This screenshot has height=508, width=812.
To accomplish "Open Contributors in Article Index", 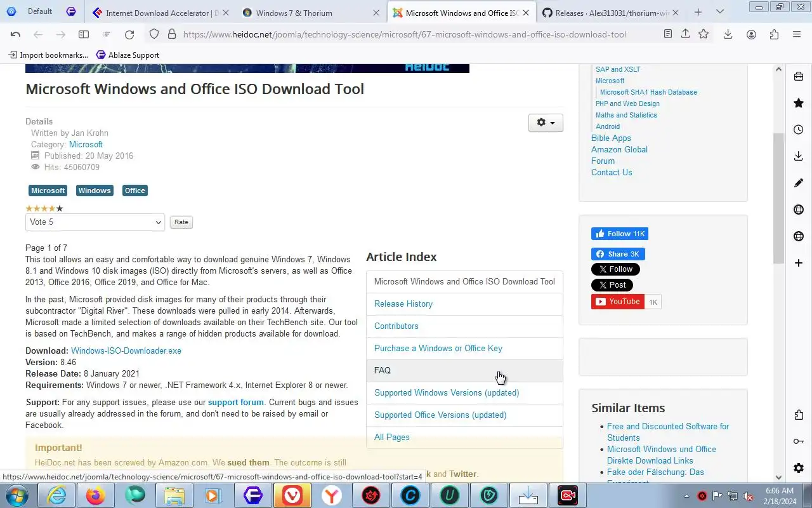I will (464, 326).
